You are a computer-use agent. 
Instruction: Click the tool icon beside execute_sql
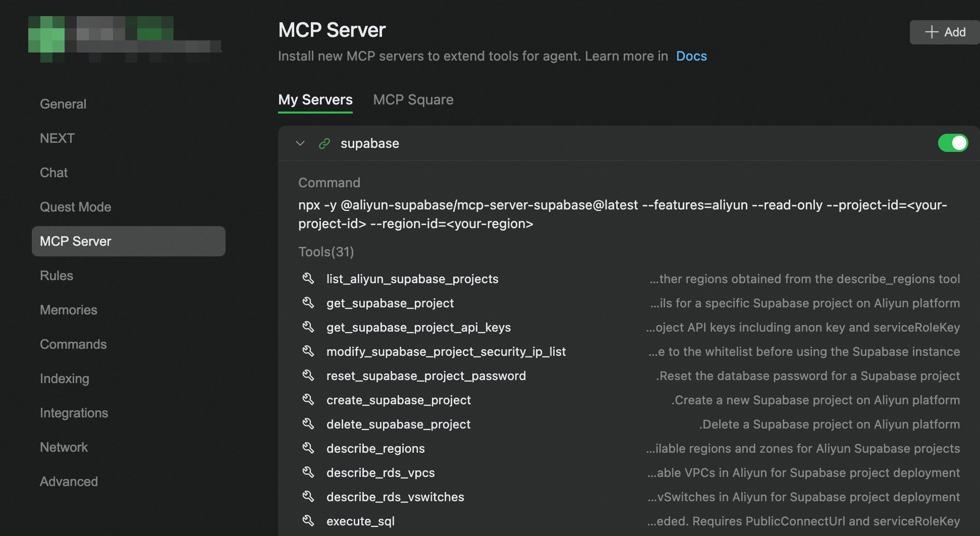coord(308,521)
